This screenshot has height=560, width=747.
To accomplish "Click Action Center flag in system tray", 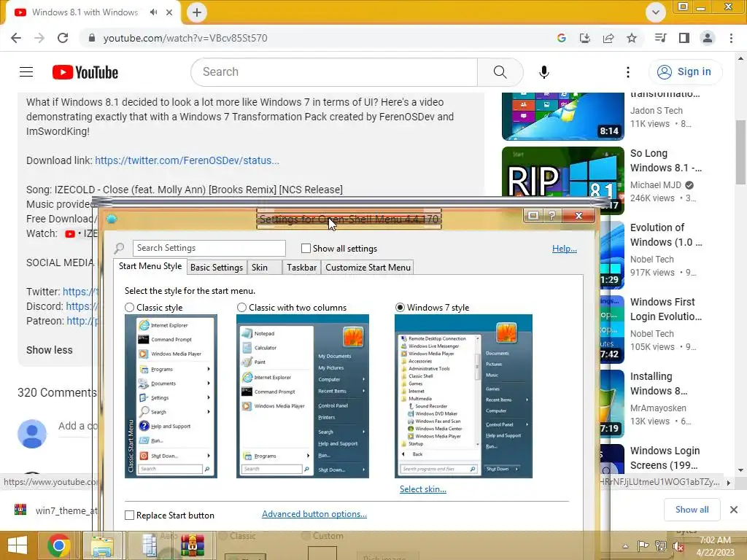I will click(x=643, y=545).
